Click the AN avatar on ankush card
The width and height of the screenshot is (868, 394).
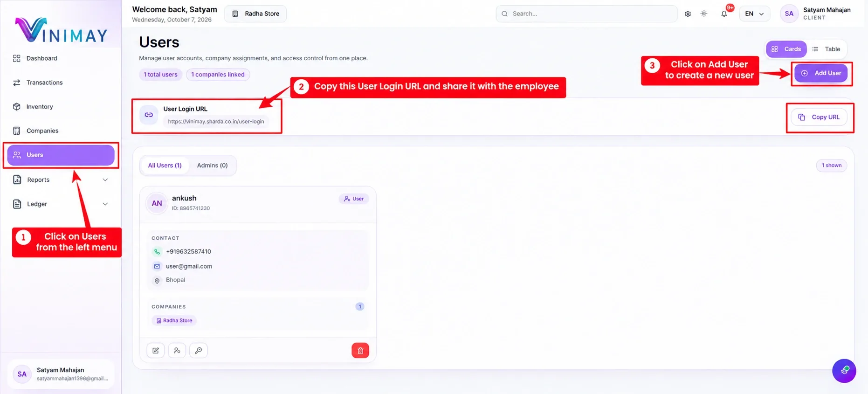[157, 203]
